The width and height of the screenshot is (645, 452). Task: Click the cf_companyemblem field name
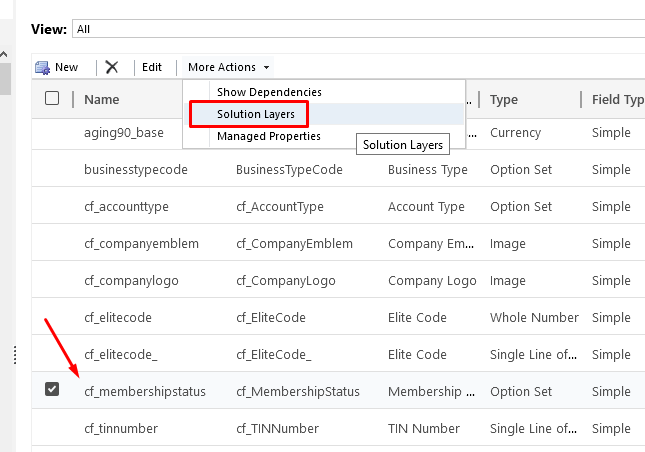141,243
